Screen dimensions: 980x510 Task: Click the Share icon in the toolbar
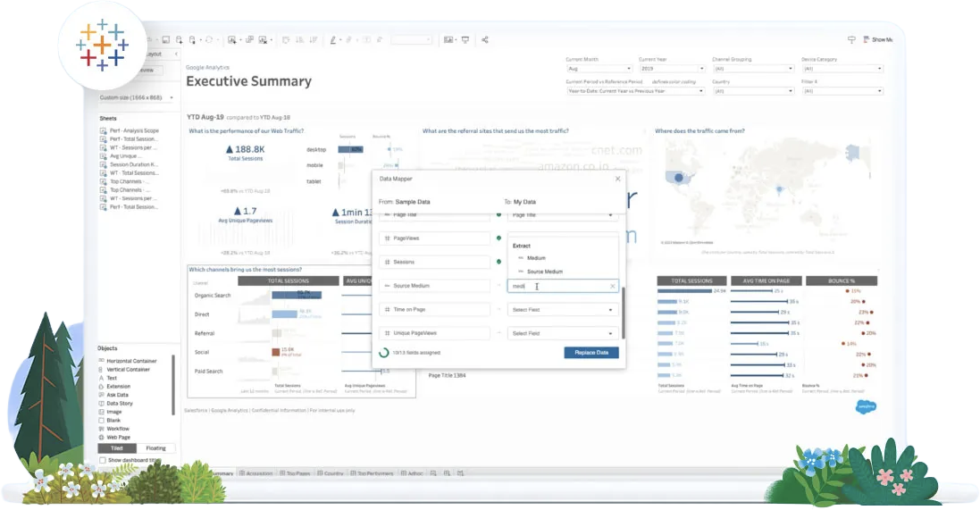(485, 40)
